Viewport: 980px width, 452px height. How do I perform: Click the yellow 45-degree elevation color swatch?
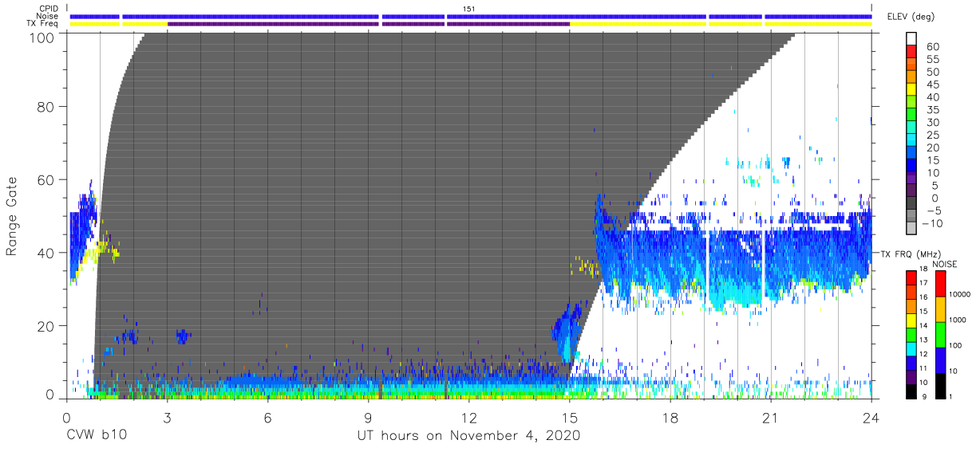912,90
